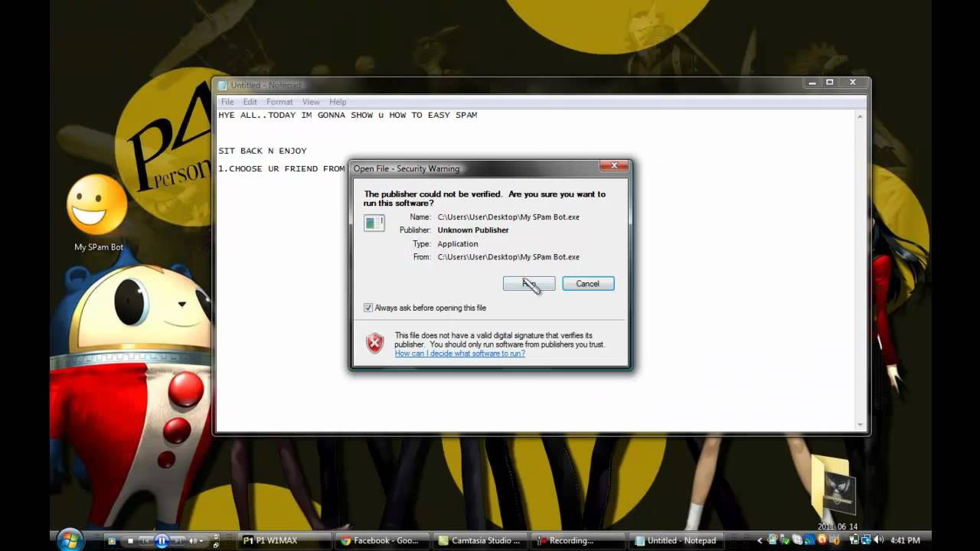Open the Help menu in Notepad
Image resolution: width=980 pixels, height=551 pixels.
338,102
